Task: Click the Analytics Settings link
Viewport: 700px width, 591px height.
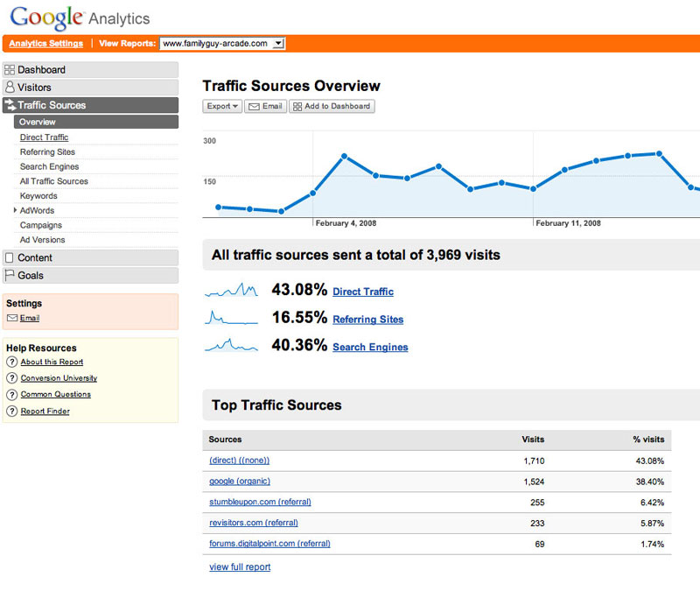Action: (x=46, y=44)
